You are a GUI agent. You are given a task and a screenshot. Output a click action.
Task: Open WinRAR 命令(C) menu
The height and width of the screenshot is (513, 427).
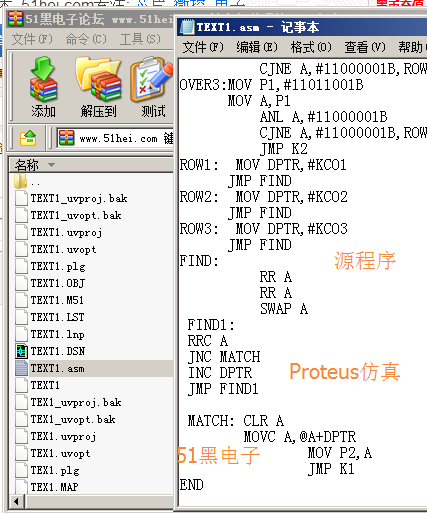pos(86,39)
